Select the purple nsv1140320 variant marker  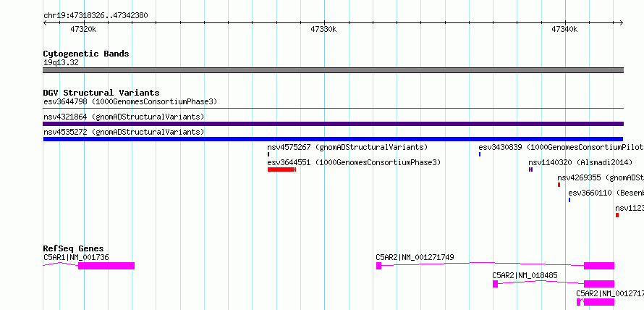[x=530, y=169]
